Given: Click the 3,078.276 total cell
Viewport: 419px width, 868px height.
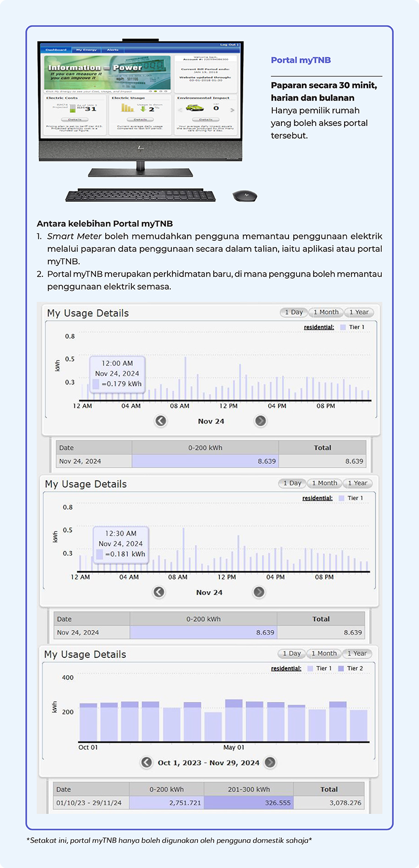Looking at the screenshot, I should tap(329, 802).
